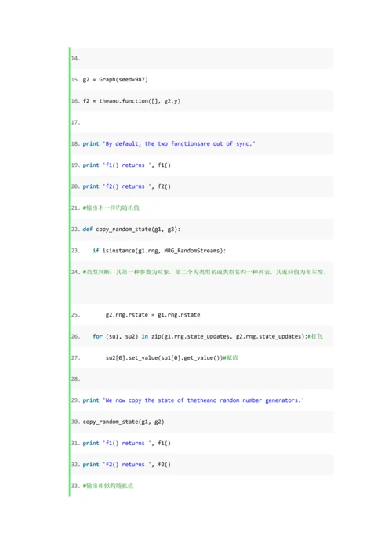The image size is (392, 554).
Task: Click the 'g2.rng.rstate = g1.rng.rstate' line
Action: point(153,315)
